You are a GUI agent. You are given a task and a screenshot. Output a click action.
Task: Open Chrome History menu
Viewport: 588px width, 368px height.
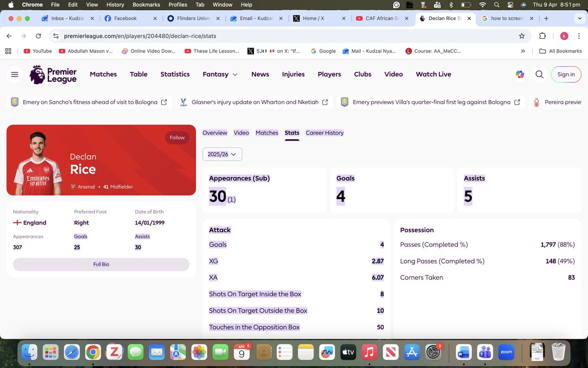coord(115,4)
